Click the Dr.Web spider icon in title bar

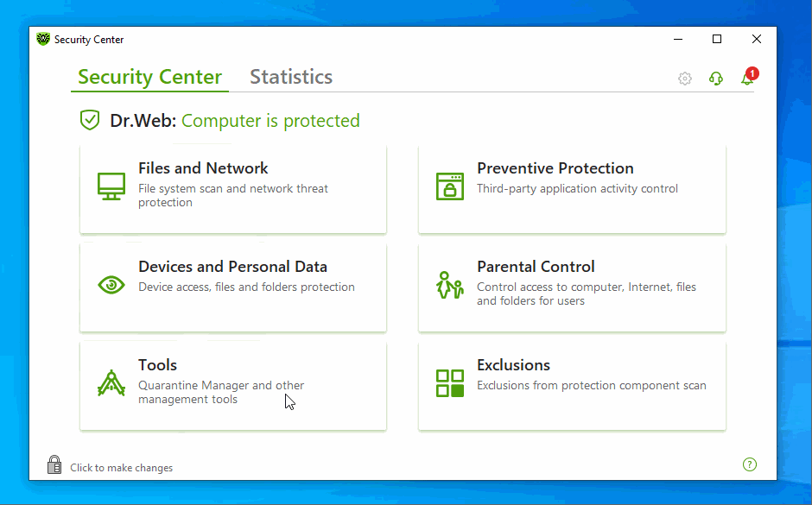(x=43, y=39)
